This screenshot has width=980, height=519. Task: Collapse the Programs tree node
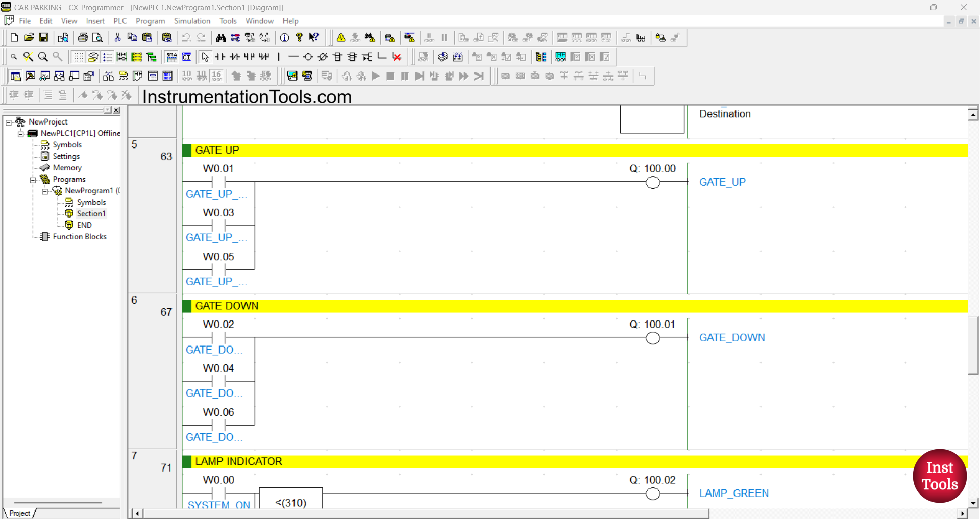pos(33,180)
